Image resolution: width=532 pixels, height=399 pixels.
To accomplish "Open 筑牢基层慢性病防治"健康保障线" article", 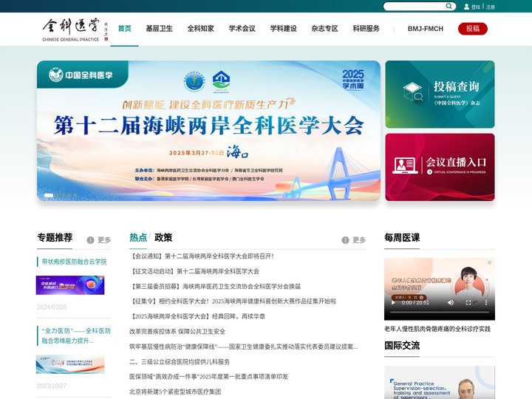I will [x=244, y=347].
